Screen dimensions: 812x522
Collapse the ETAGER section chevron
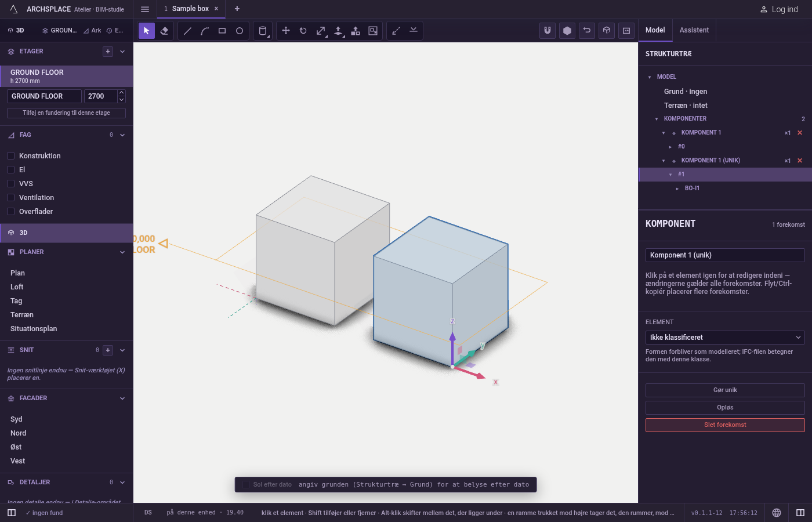(122, 52)
